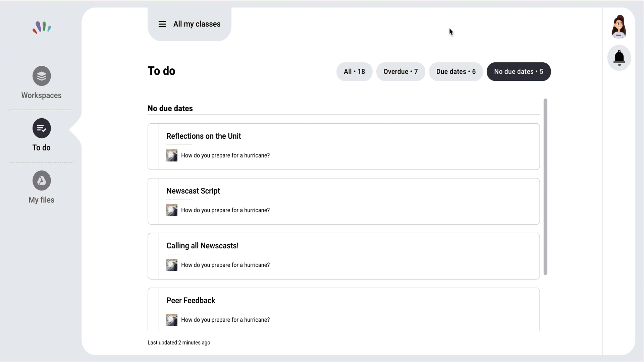Open the Peer Feedback assignment
The width and height of the screenshot is (644, 362).
pos(191,300)
